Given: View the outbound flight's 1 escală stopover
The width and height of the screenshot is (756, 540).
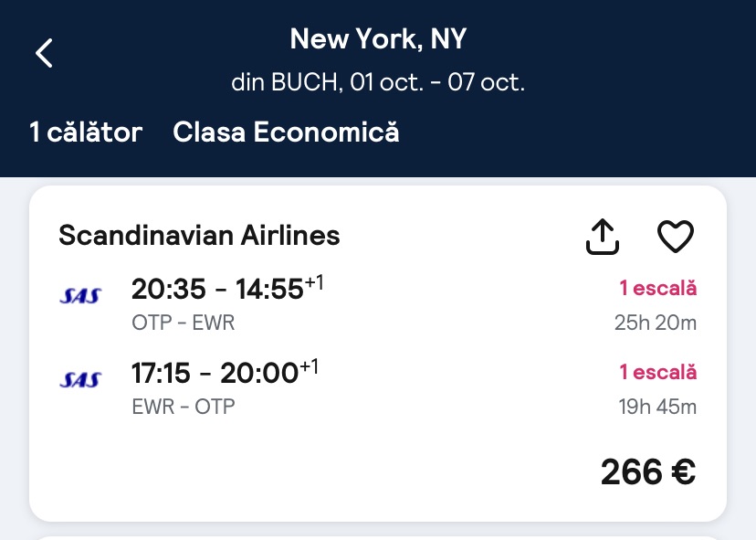Looking at the screenshot, I should coord(657,289).
